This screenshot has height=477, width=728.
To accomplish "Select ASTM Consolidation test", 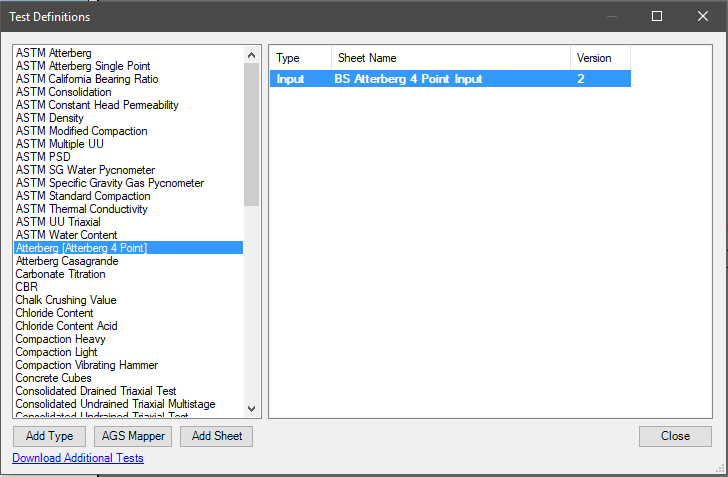I will pyautogui.click(x=128, y=92).
